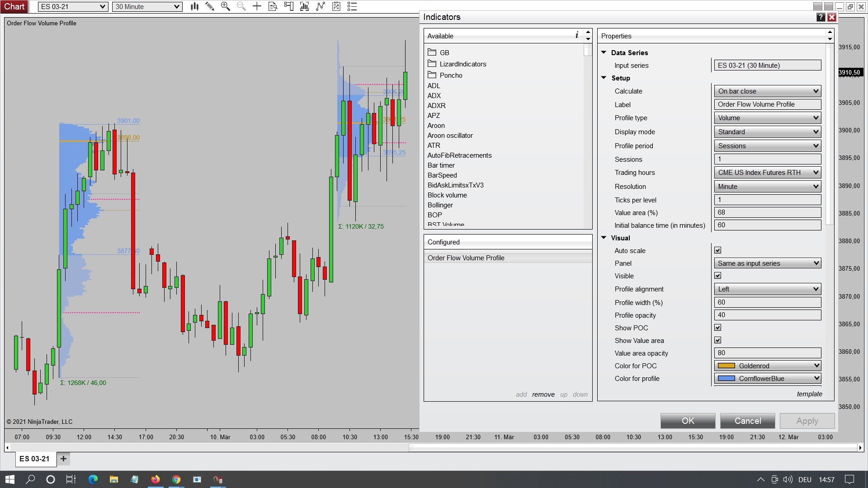The image size is (868, 488).
Task: Switch to the ES 03-21 chart tab
Action: [x=34, y=459]
